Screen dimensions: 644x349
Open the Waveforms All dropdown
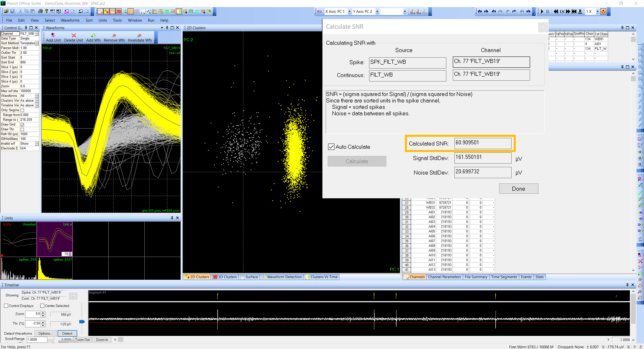pyautogui.click(x=37, y=96)
